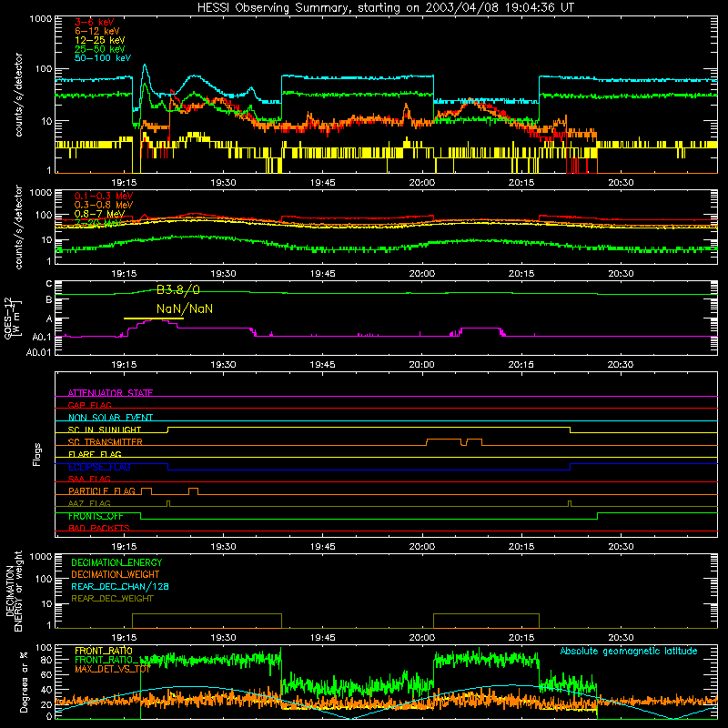
Task: Click the HESSI Observing Summary title
Action: pyautogui.click(x=385, y=8)
